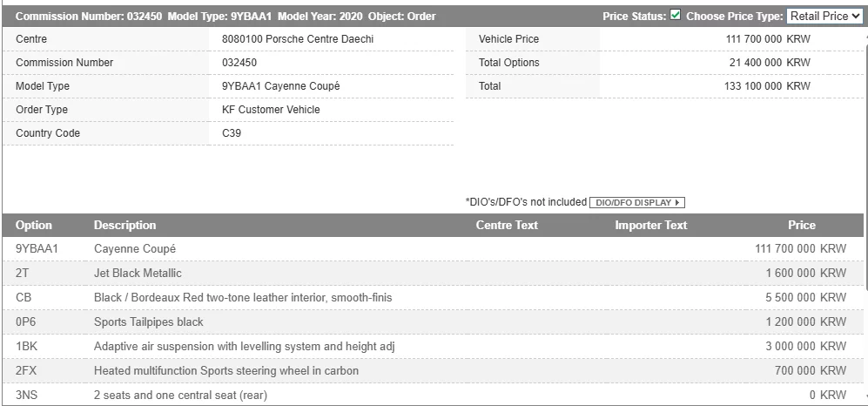Click the Country Code value C39
Image resolution: width=868 pixels, height=406 pixels.
click(232, 133)
